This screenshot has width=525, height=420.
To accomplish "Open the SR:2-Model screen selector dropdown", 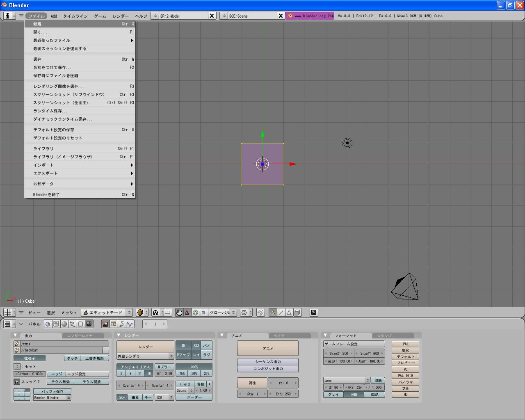I will click(155, 16).
